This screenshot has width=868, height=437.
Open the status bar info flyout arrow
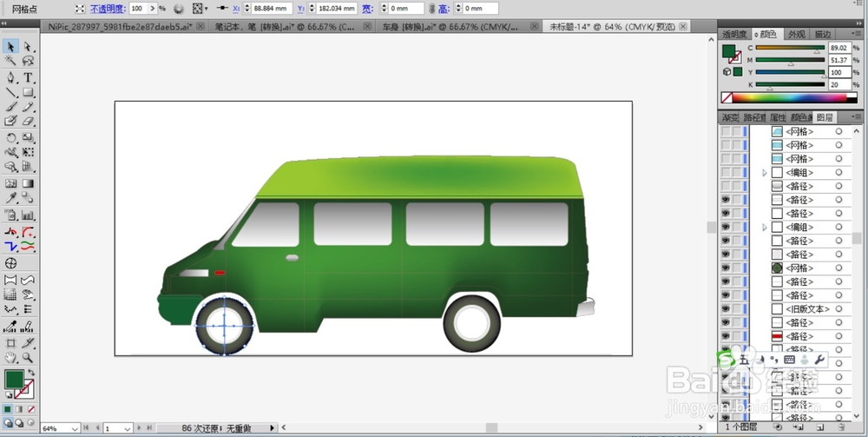click(272, 428)
